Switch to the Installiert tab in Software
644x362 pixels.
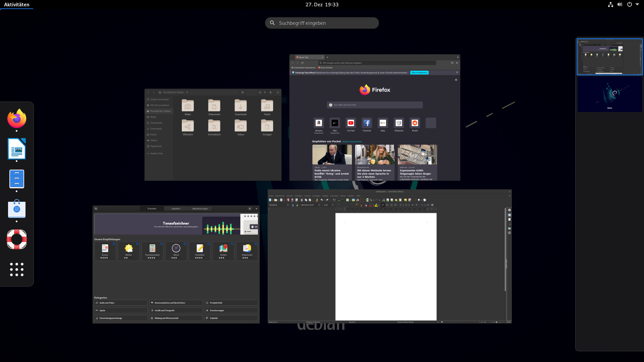pyautogui.click(x=176, y=208)
